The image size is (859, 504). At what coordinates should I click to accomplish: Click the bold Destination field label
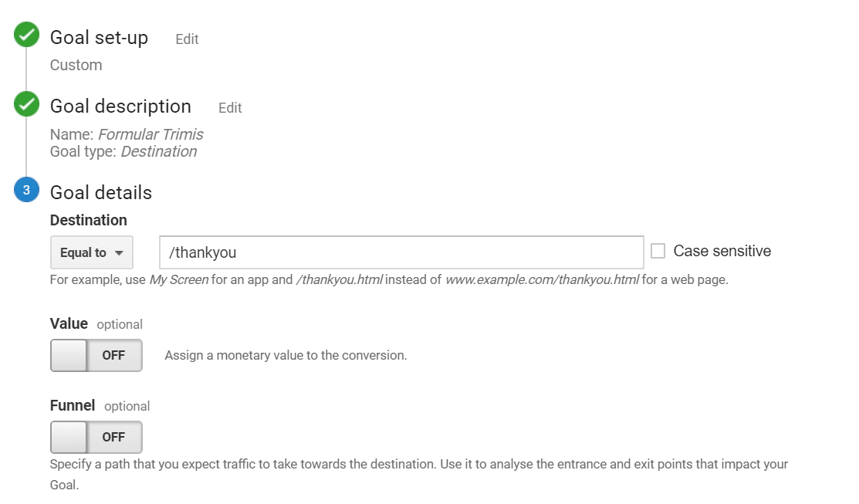pos(88,220)
